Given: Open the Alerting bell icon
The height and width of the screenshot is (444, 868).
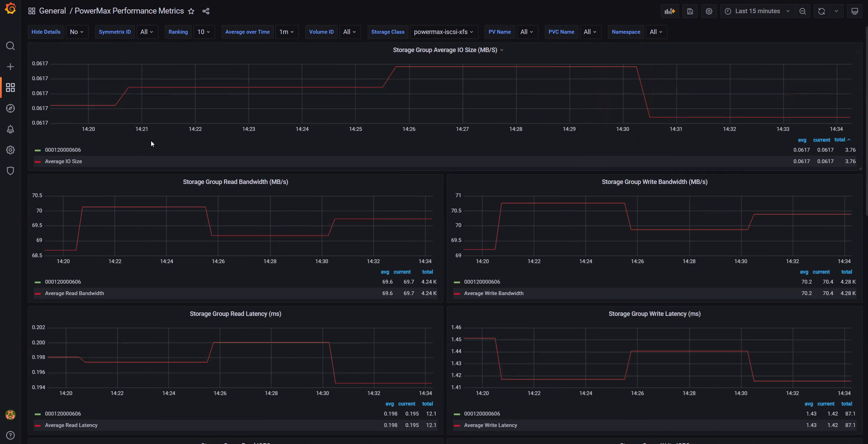Looking at the screenshot, I should (10, 129).
